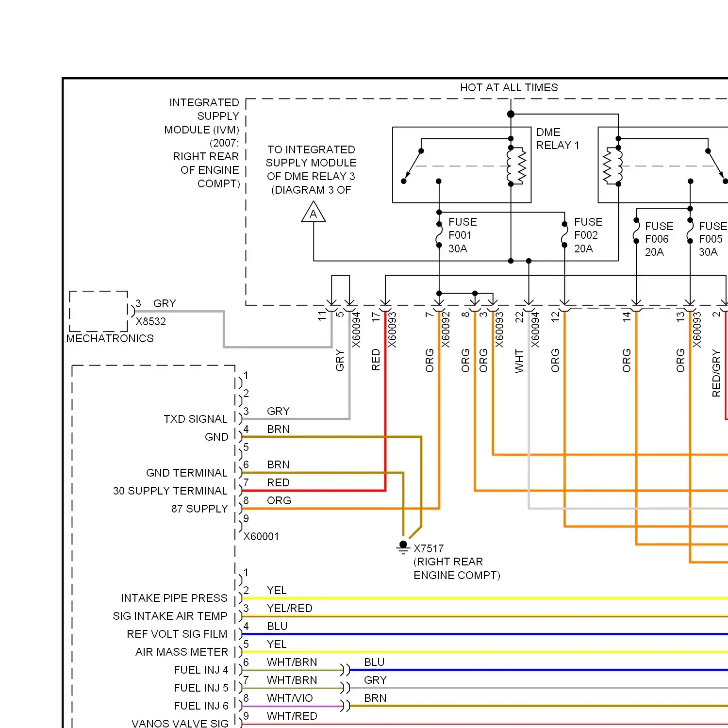Screen dimensions: 728x728
Task: Click the fuse F005 symbol
Action: click(x=690, y=231)
